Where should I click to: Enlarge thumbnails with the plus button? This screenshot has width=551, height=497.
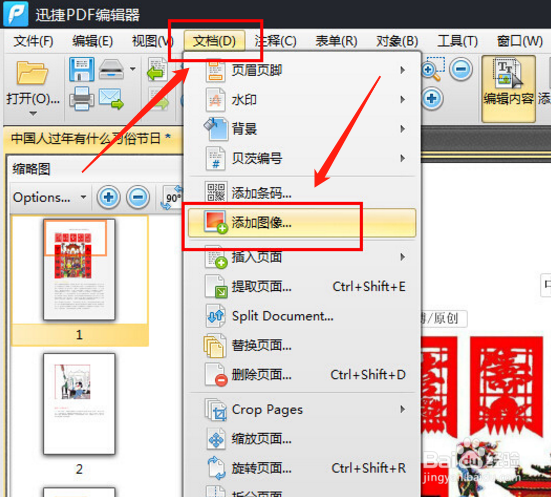(109, 197)
